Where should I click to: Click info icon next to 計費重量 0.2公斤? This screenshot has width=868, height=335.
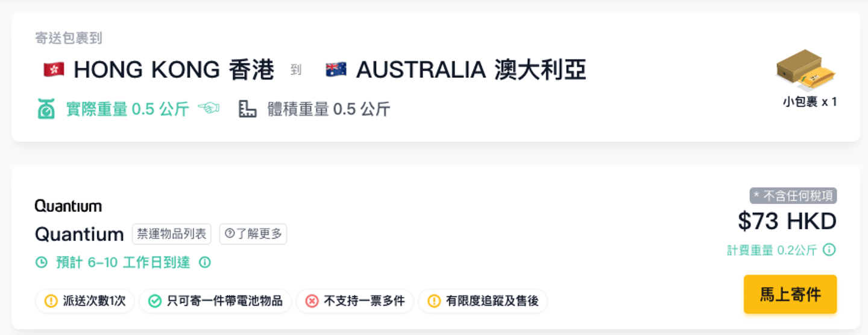click(829, 250)
